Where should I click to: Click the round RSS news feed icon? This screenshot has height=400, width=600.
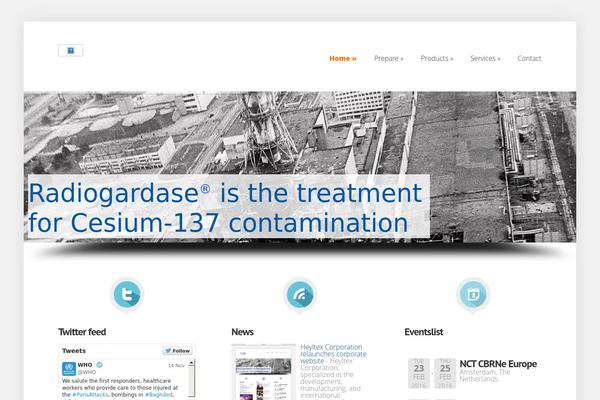(300, 294)
